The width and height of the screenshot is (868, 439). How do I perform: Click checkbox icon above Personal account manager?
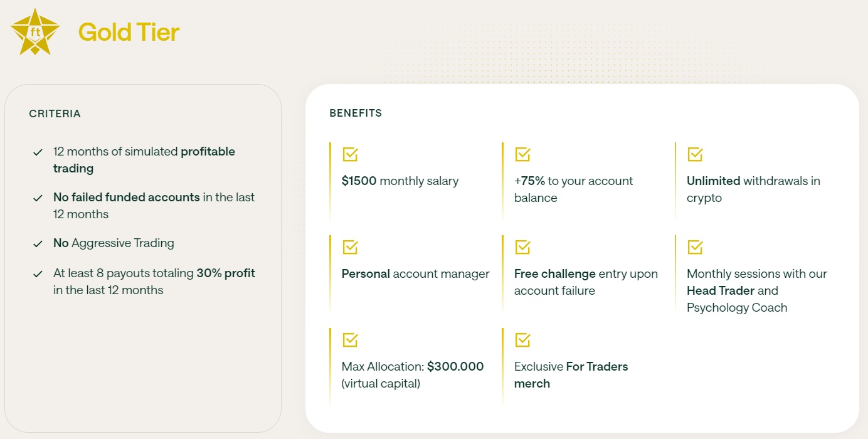(x=350, y=247)
